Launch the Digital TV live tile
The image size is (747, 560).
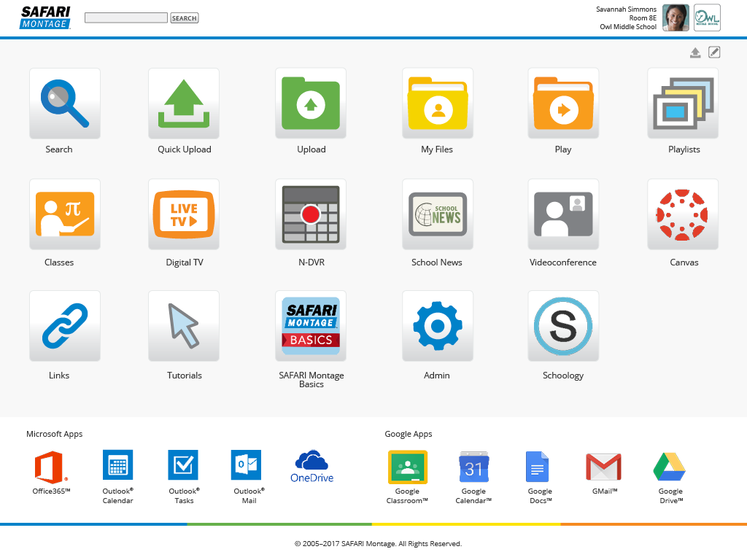[x=184, y=214]
